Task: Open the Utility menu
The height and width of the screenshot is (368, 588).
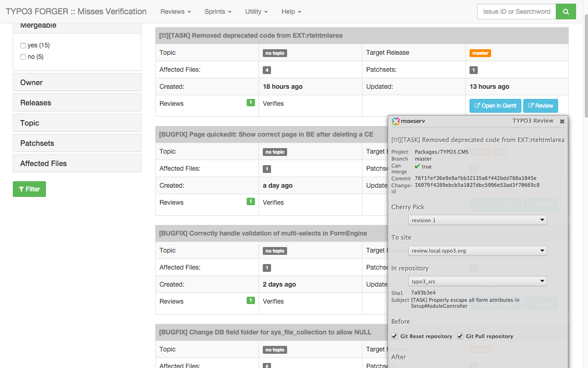Action: 256,11
